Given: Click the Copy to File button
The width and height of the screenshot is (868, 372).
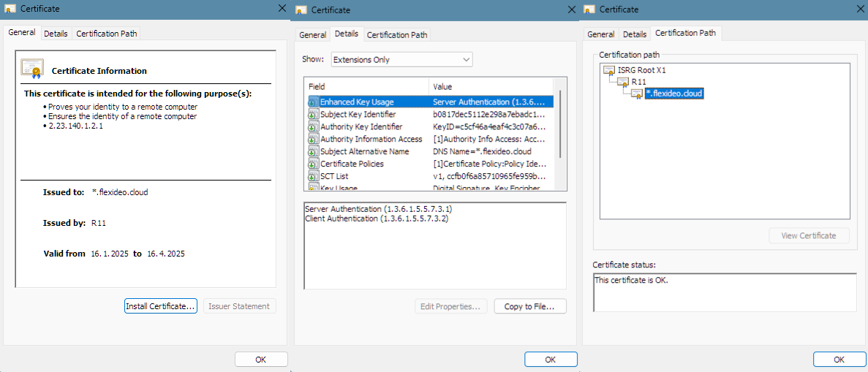Looking at the screenshot, I should click(x=530, y=307).
